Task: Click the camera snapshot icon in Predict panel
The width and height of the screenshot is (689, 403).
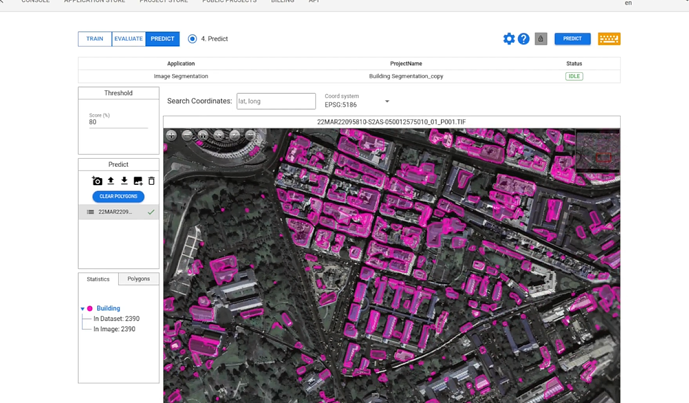Action: (97, 181)
